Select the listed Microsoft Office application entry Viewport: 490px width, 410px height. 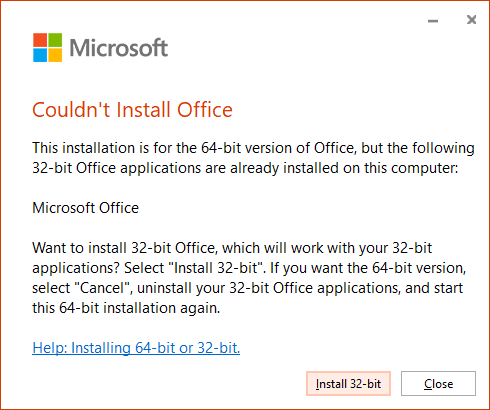[85, 208]
